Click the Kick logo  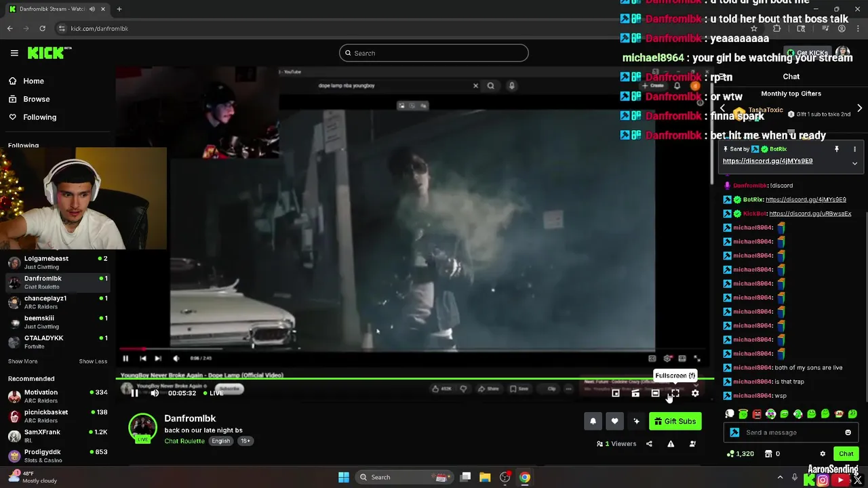(49, 53)
